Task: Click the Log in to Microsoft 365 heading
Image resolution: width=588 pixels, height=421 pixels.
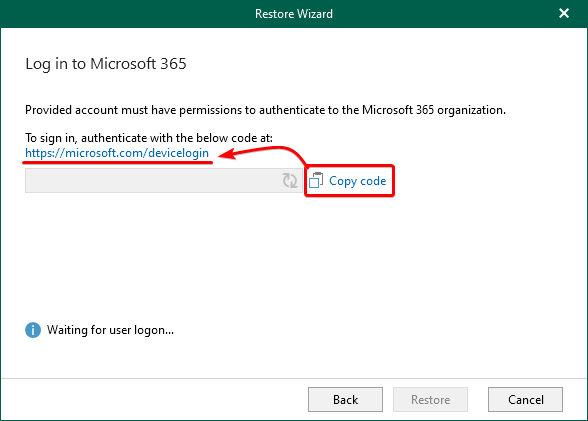Action: click(106, 64)
